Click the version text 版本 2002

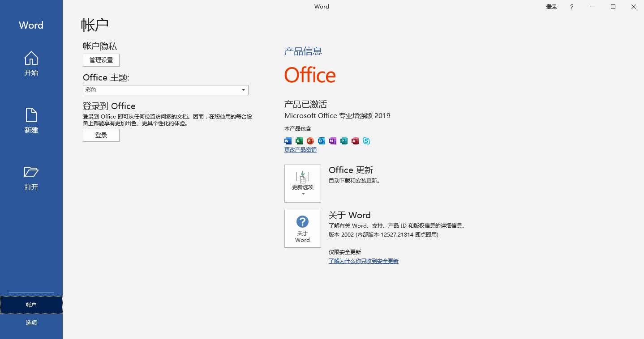point(383,234)
